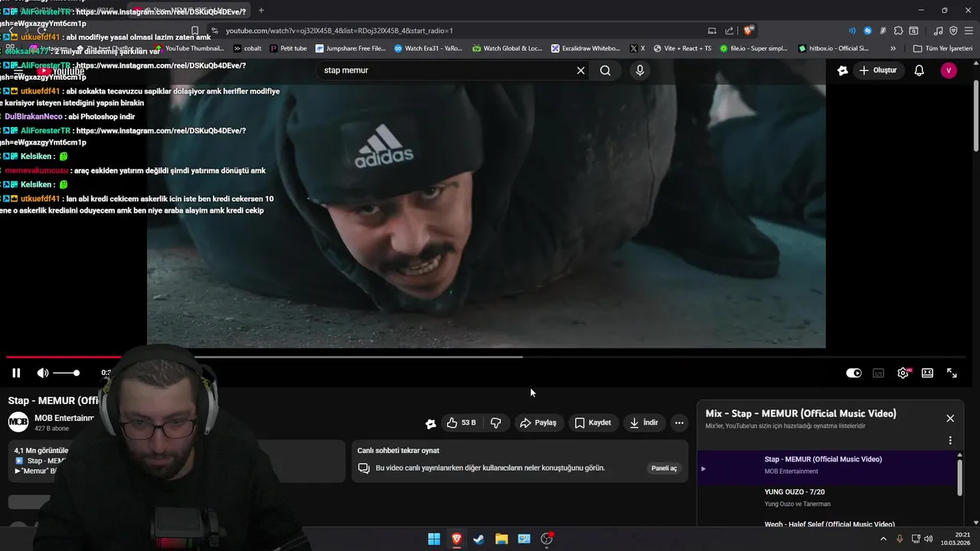Open the player settings gear
Viewport: 980px width, 551px height.
[x=903, y=373]
